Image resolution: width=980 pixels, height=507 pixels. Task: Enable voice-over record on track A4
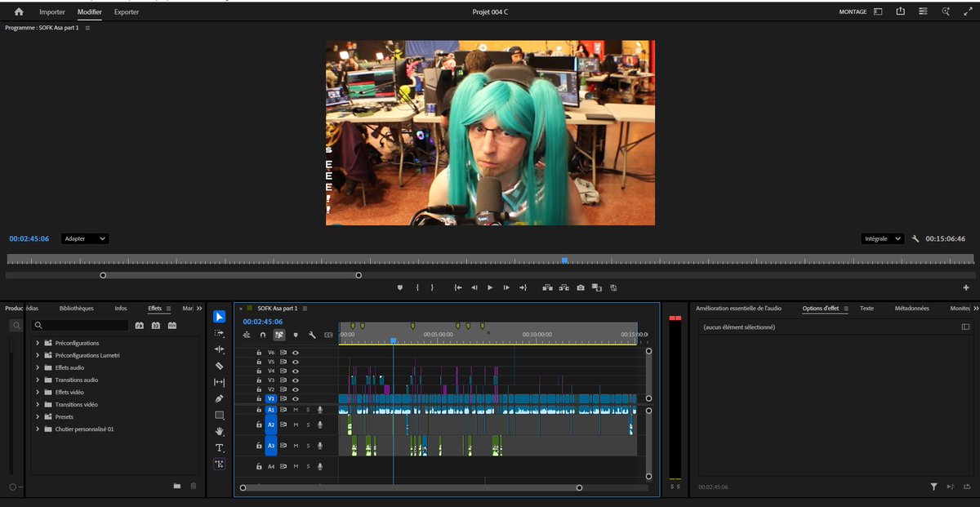click(x=320, y=467)
